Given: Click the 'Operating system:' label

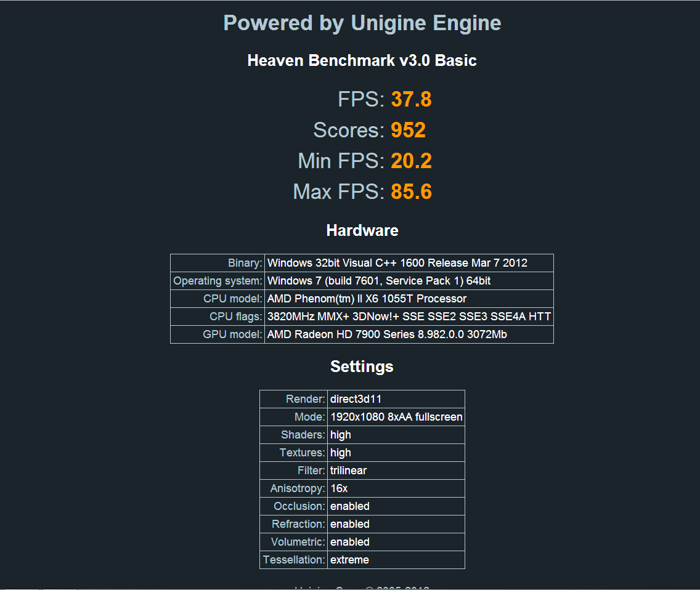Looking at the screenshot, I should (x=218, y=281).
